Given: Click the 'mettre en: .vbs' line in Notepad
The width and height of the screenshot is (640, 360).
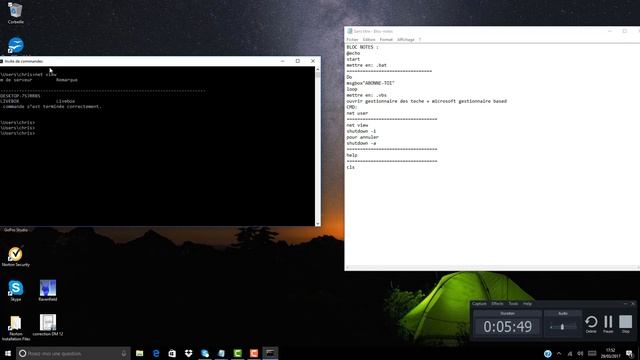Looking at the screenshot, I should [367, 95].
